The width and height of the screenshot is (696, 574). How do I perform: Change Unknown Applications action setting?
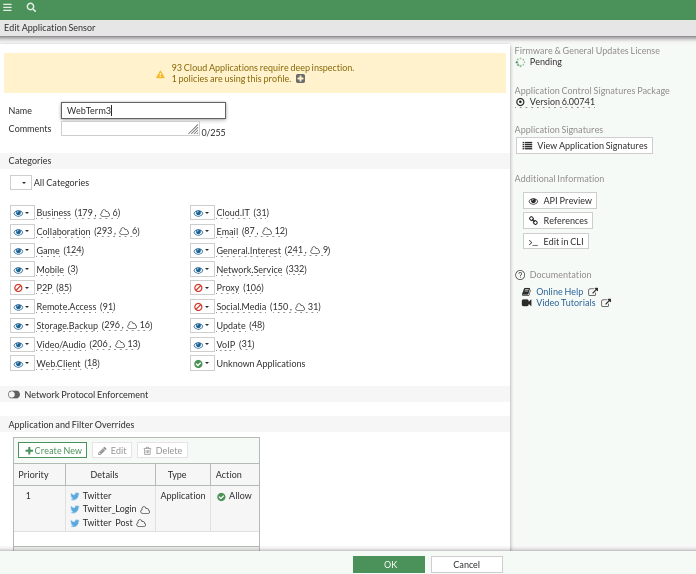coord(202,364)
